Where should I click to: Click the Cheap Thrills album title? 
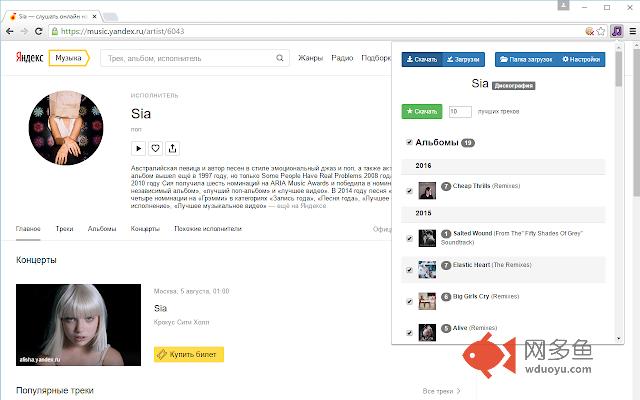pyautogui.click(x=486, y=186)
